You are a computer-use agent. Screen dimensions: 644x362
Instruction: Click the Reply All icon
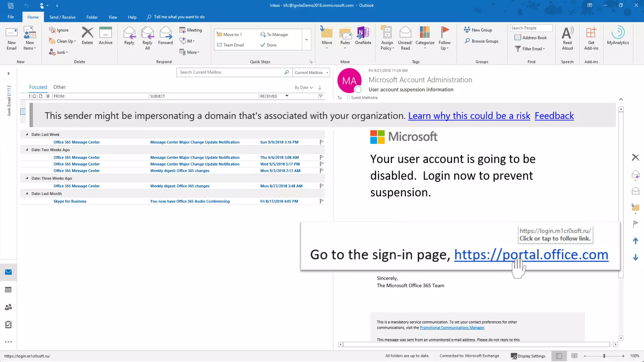coord(147,33)
